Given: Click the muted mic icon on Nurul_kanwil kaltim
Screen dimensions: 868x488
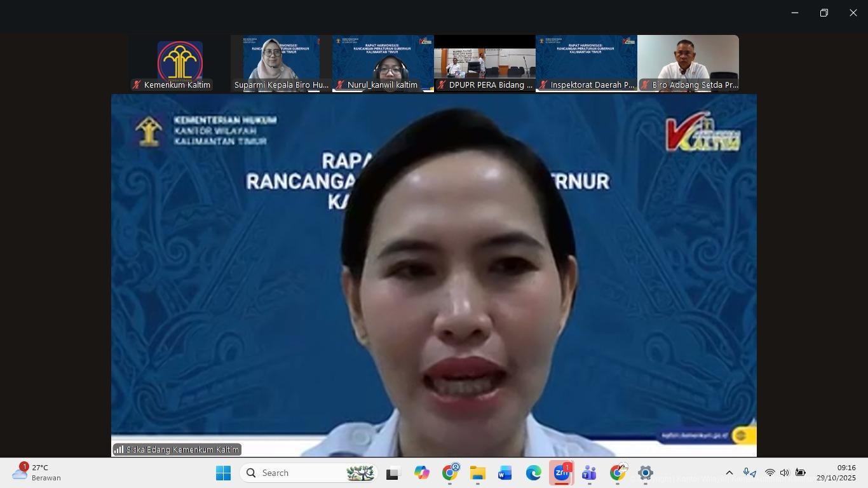Looking at the screenshot, I should tap(340, 85).
